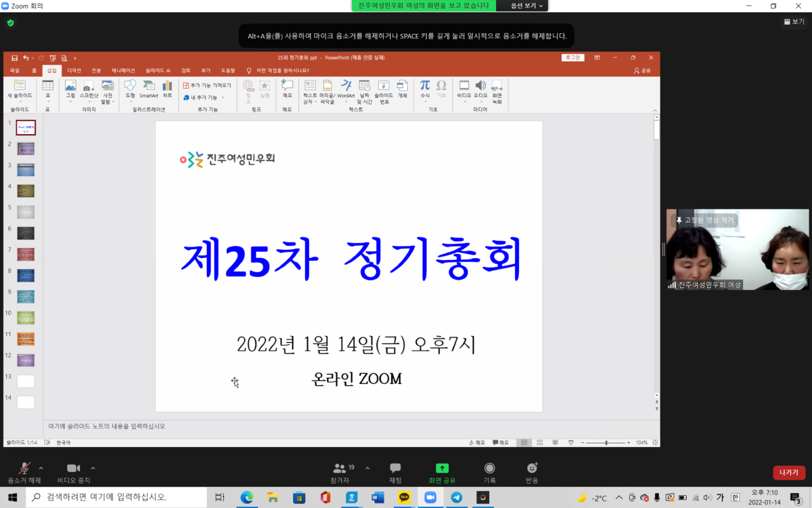Click the zoom slider handle in the status bar

click(606, 442)
